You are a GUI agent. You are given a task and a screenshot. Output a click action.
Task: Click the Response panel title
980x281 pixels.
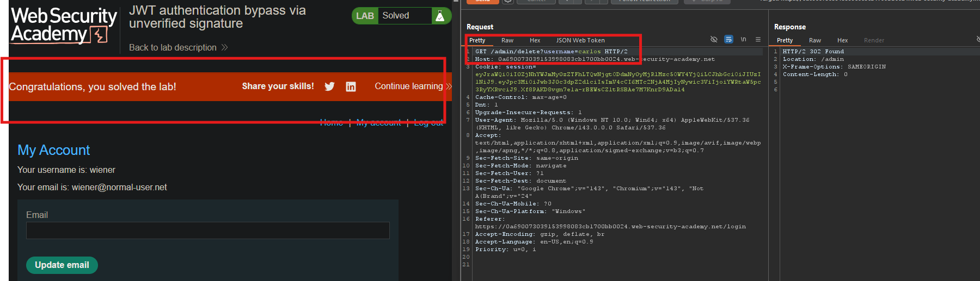pyautogui.click(x=790, y=27)
